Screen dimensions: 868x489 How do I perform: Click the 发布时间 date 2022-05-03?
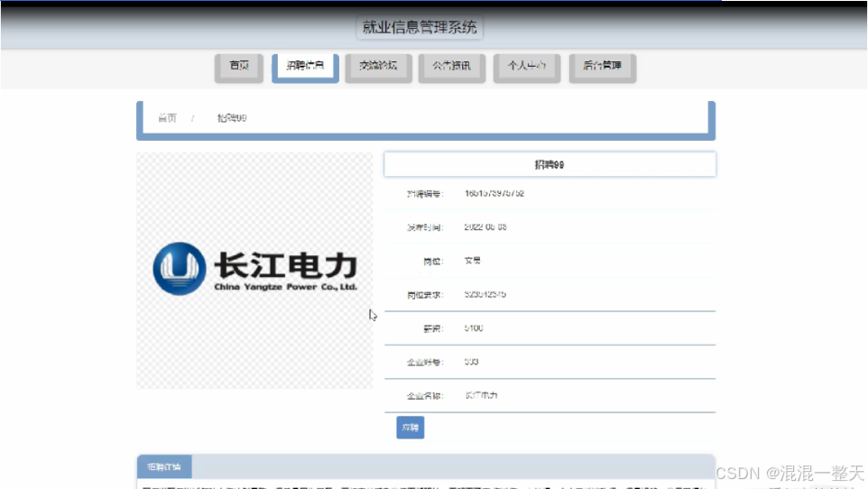485,227
